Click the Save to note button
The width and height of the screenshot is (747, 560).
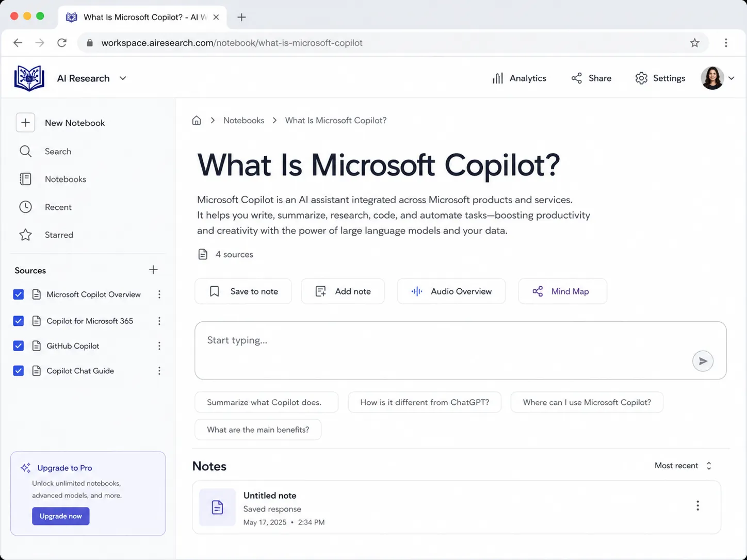point(243,291)
